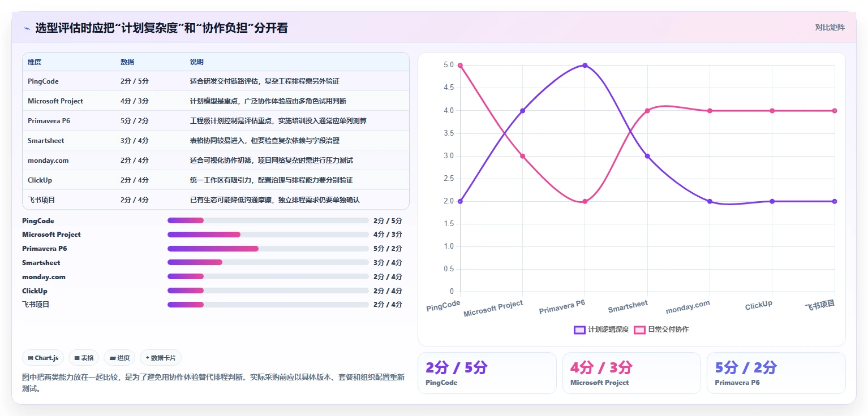Click the header title 选型评估时应把…分开看

pos(161,28)
